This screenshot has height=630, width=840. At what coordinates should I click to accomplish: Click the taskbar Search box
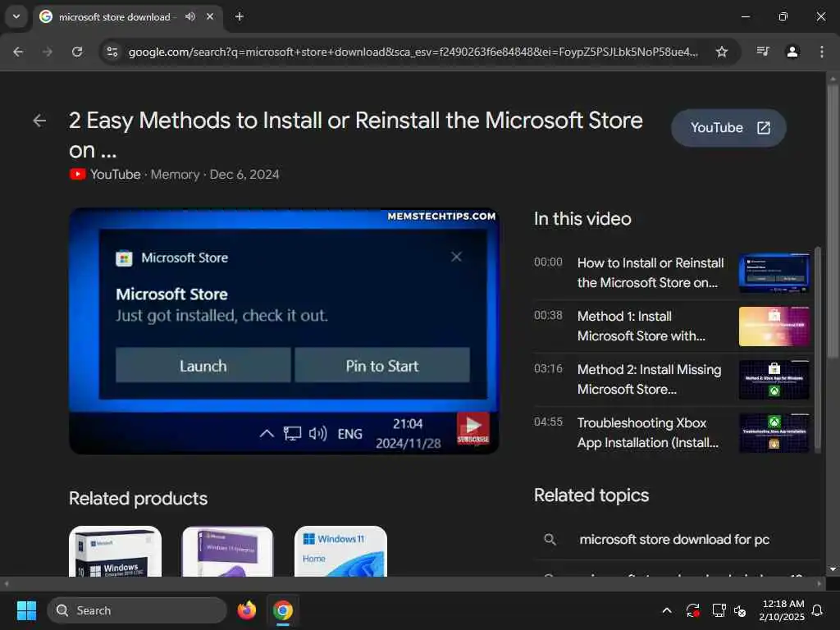coord(137,610)
